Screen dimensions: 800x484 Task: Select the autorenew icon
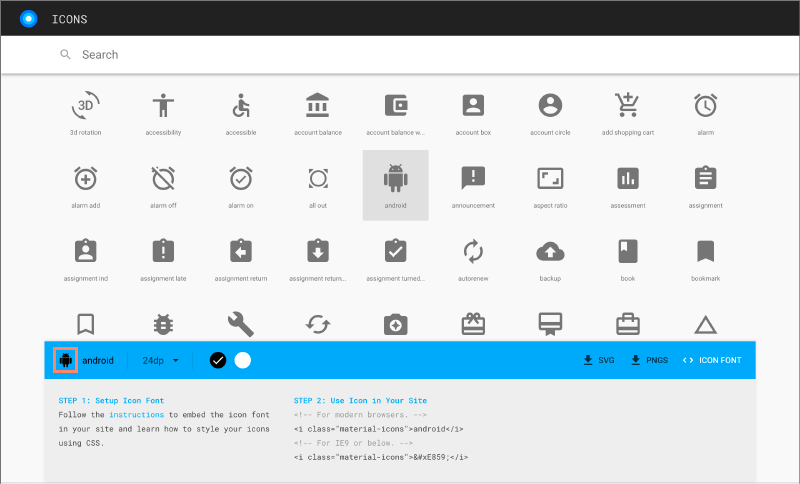(x=473, y=252)
